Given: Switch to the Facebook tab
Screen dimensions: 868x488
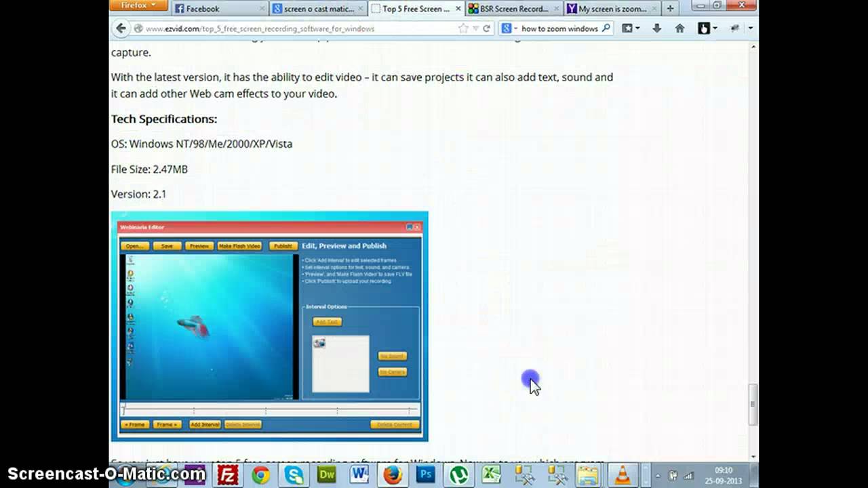Looking at the screenshot, I should pyautogui.click(x=220, y=9).
